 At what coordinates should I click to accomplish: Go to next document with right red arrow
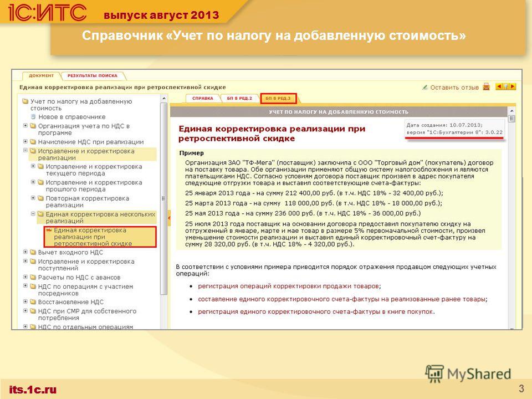pos(512,86)
